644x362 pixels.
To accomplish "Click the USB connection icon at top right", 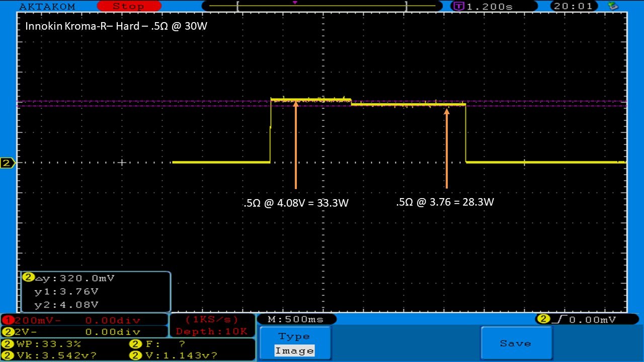I will tap(613, 6).
